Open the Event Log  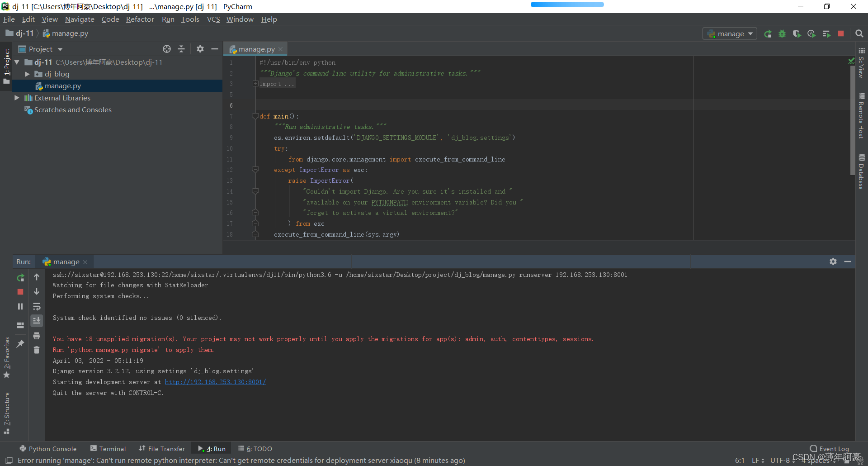coord(829,448)
